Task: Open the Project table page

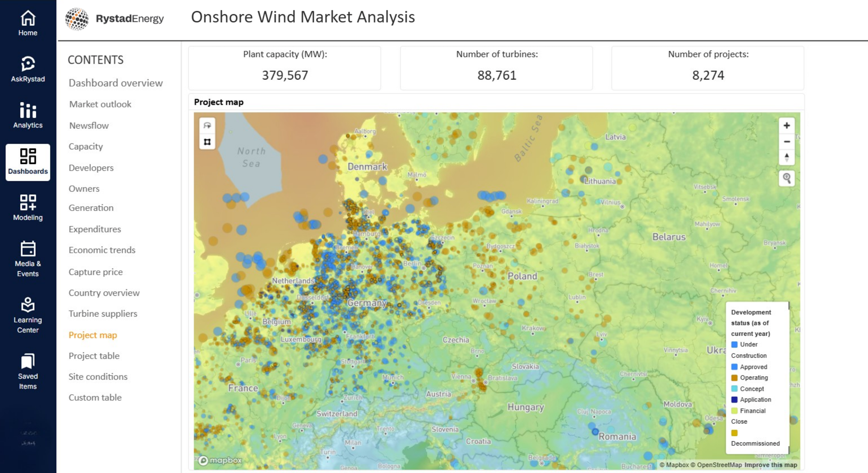Action: pos(94,356)
